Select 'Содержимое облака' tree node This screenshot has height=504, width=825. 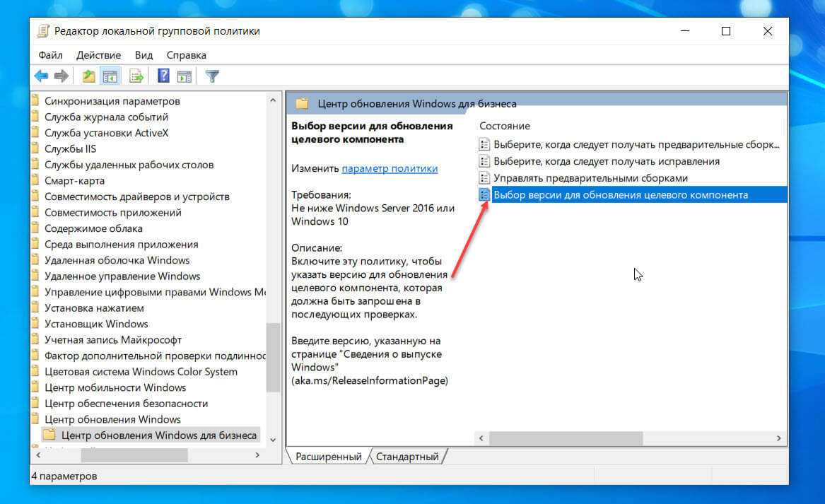click(x=93, y=228)
